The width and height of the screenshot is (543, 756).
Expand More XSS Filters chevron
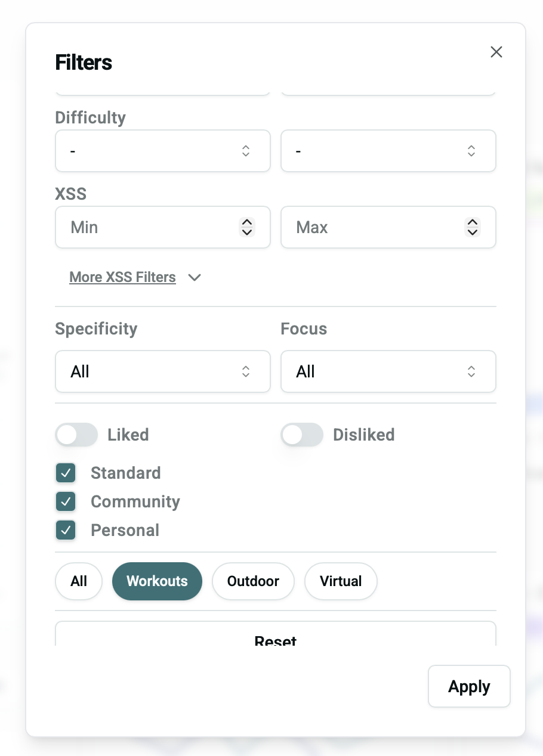[x=195, y=277]
